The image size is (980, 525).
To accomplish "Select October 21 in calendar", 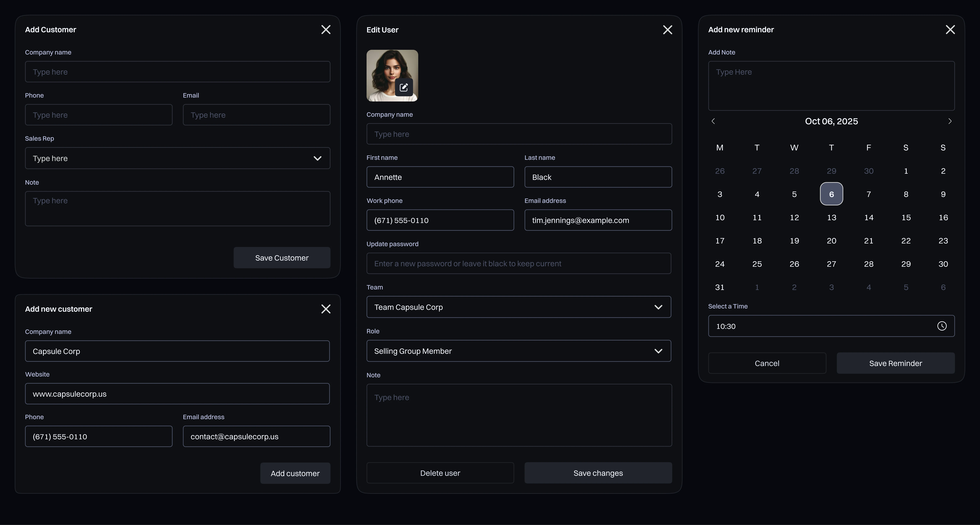I will [x=869, y=241].
